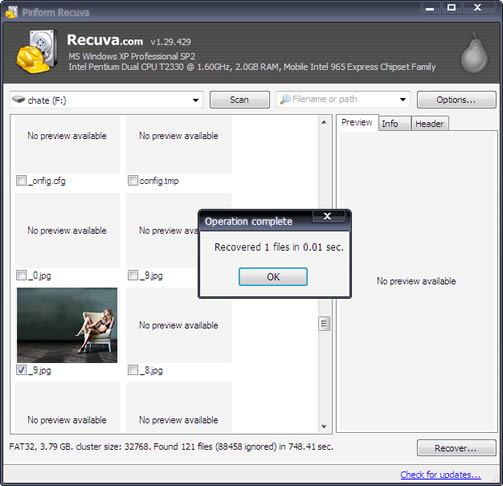The image size is (503, 486).
Task: Tick the unchecked _9.jpg checkbox
Action: tap(133, 275)
